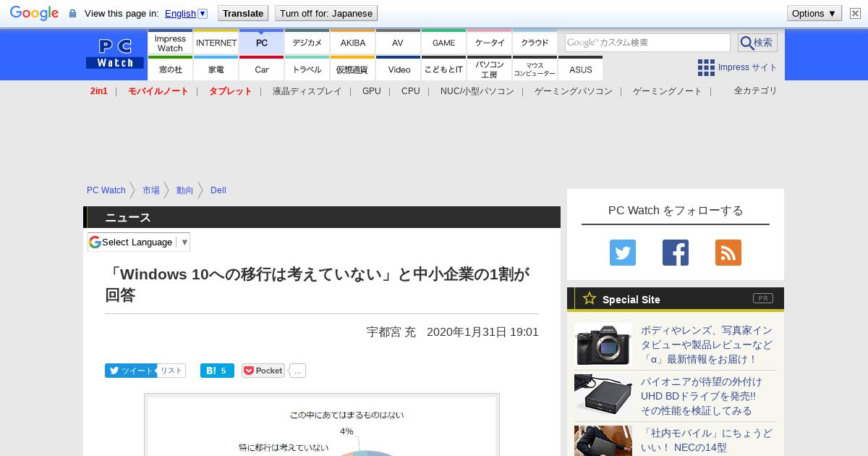Image resolution: width=868 pixels, height=456 pixels.
Task: Click Turn off for: Japanese button
Action: pos(326,13)
